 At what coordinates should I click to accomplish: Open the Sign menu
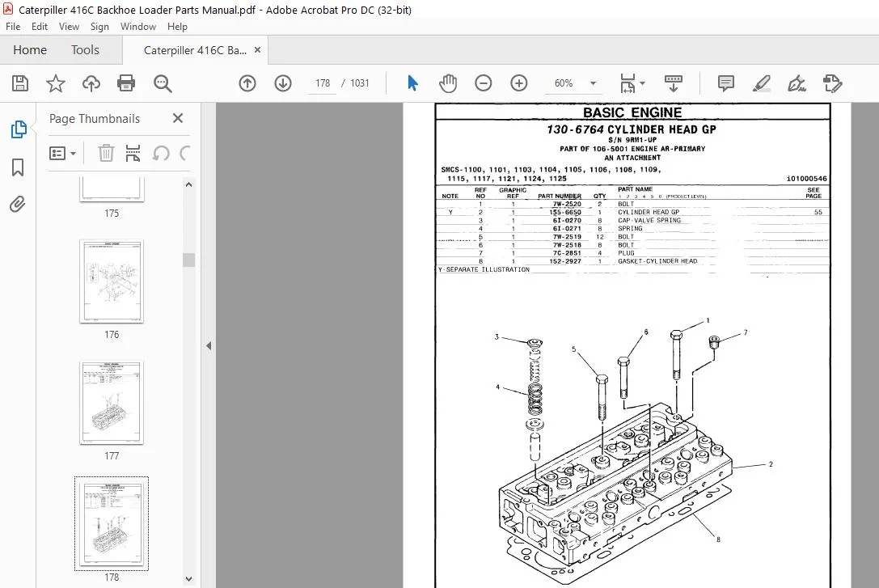click(99, 27)
